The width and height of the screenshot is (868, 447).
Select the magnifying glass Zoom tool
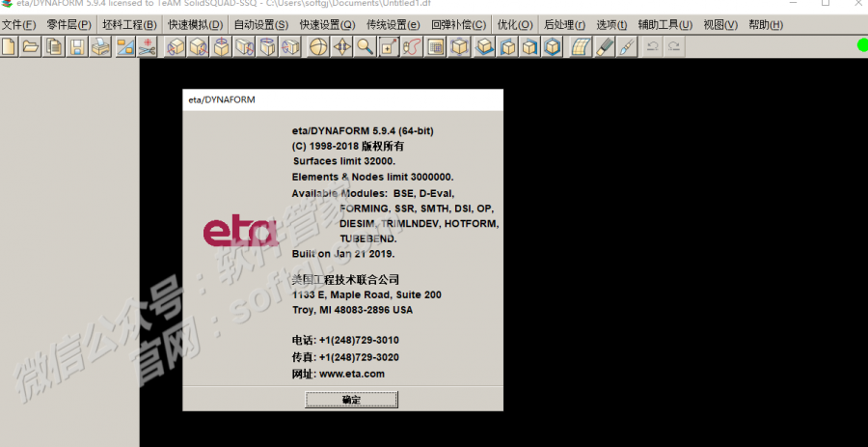pyautogui.click(x=365, y=47)
